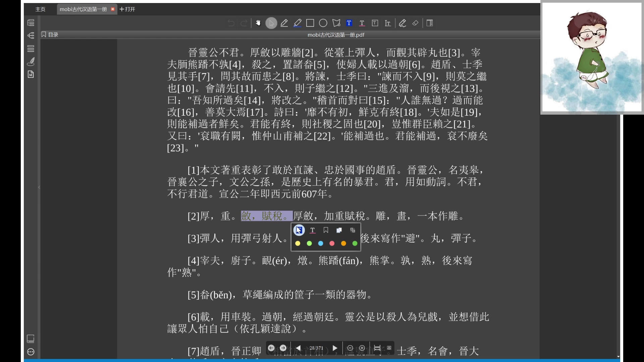The height and width of the screenshot is (362, 644).
Task: Go to previous page triangle
Action: tap(298, 348)
